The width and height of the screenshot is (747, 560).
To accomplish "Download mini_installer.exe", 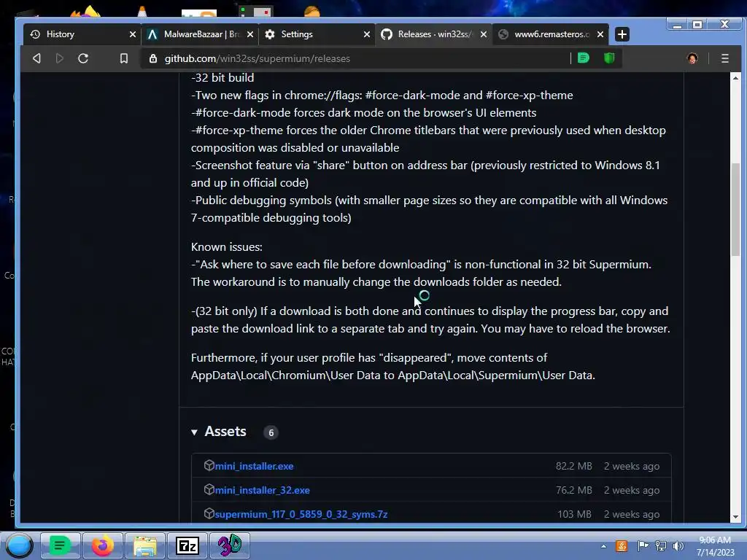I will tap(254, 466).
